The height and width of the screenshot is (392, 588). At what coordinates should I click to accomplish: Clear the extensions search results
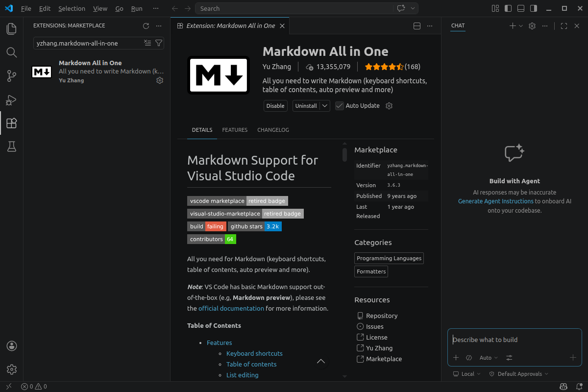point(147,43)
